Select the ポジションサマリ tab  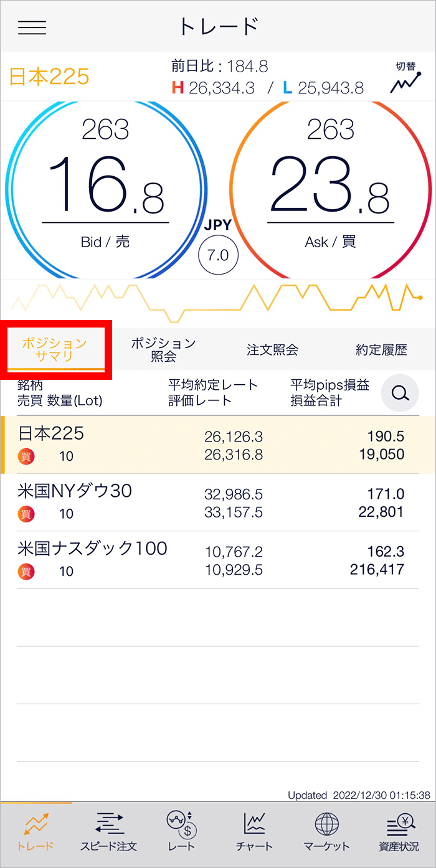(55, 349)
